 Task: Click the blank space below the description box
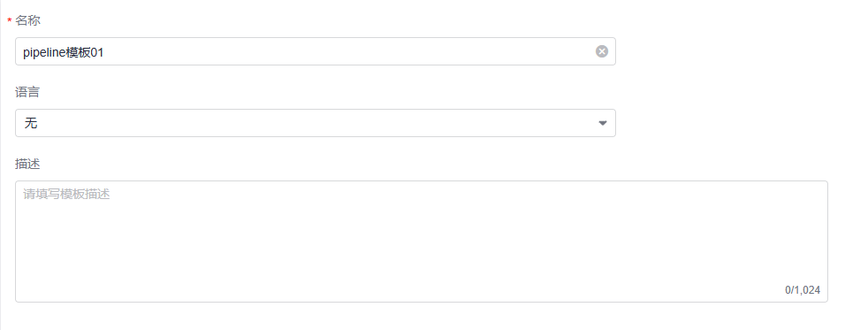click(x=422, y=317)
